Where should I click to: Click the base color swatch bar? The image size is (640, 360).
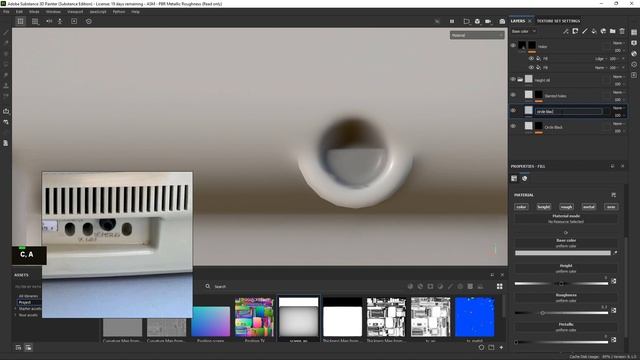[562, 253]
